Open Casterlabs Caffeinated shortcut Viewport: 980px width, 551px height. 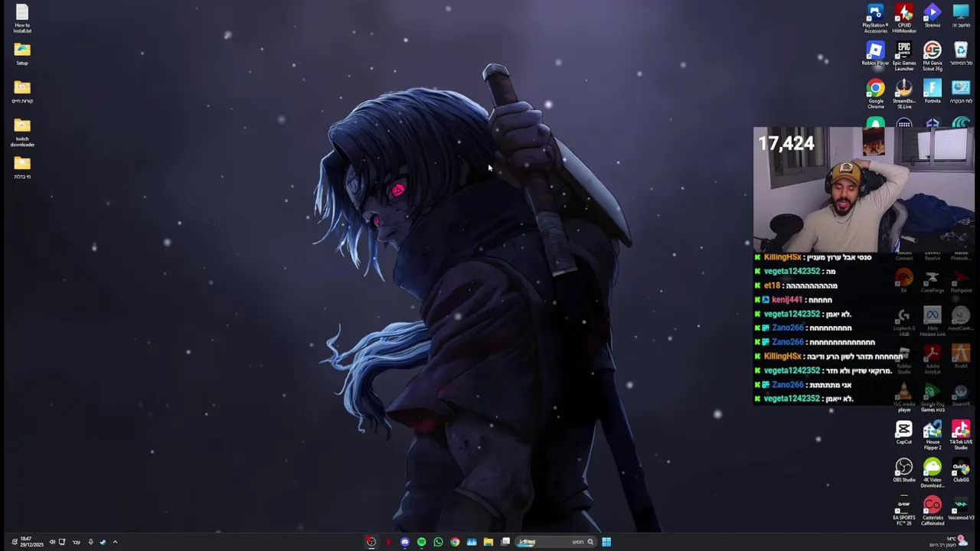(x=932, y=511)
